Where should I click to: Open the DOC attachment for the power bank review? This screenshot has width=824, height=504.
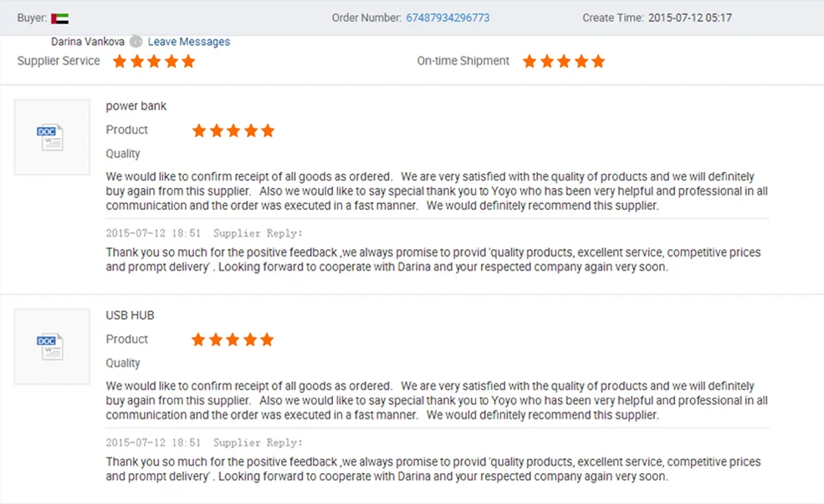[52, 137]
